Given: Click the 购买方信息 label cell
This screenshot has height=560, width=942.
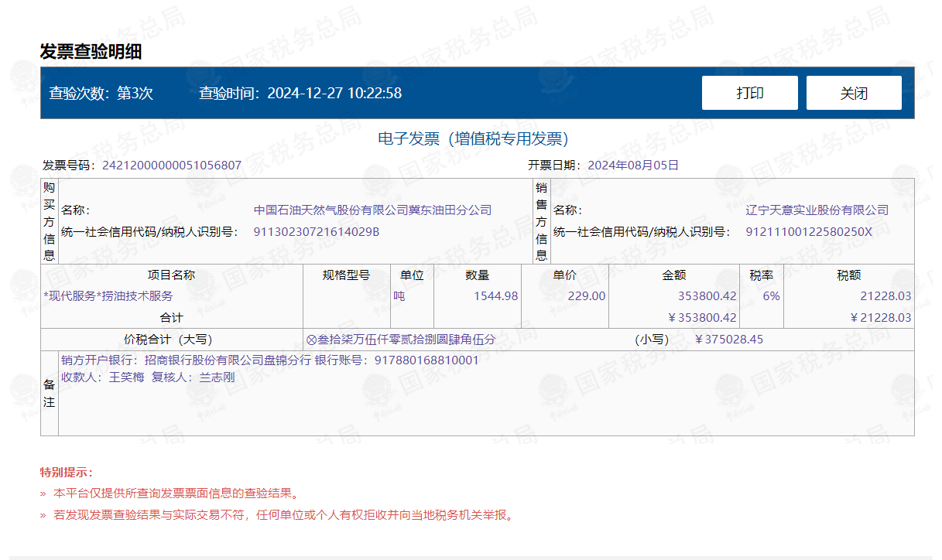Looking at the screenshot, I should [x=50, y=221].
